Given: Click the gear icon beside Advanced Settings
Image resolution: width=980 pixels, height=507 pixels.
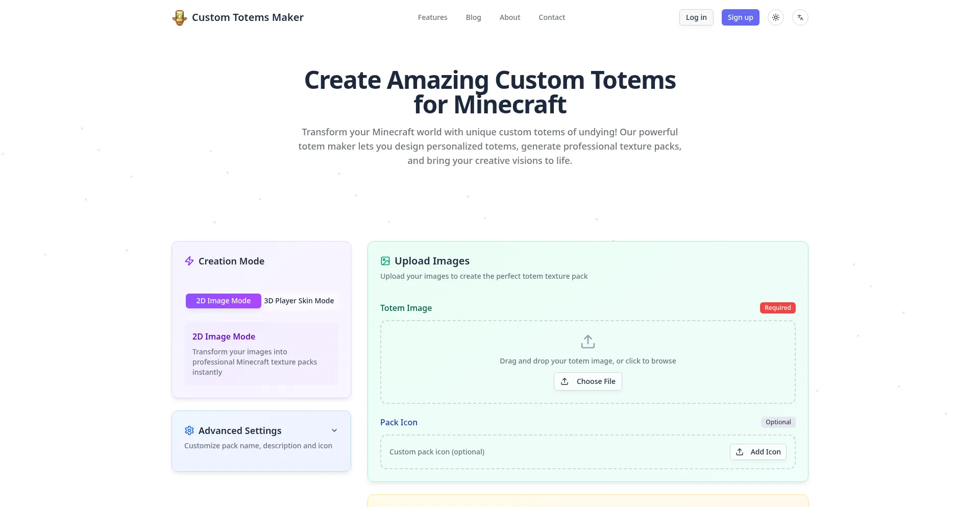Looking at the screenshot, I should pyautogui.click(x=189, y=430).
